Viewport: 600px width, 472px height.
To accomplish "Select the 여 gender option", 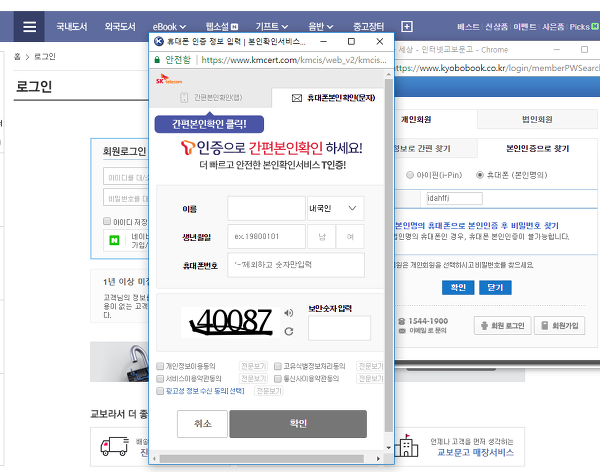I will coord(350,237).
